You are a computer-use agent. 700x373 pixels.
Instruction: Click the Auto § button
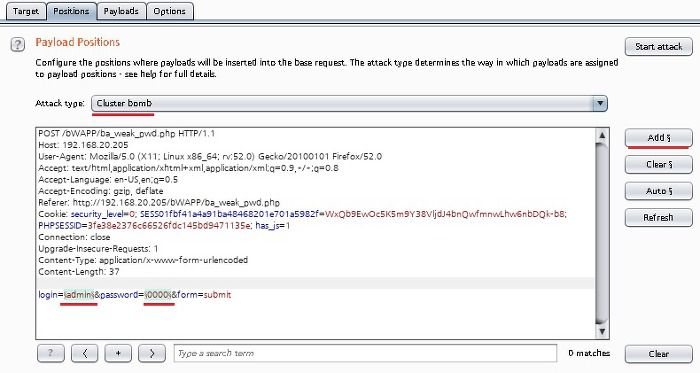(x=658, y=191)
